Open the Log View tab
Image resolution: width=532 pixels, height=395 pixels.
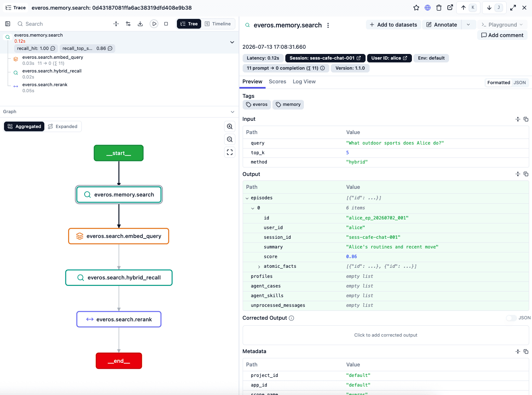click(304, 82)
